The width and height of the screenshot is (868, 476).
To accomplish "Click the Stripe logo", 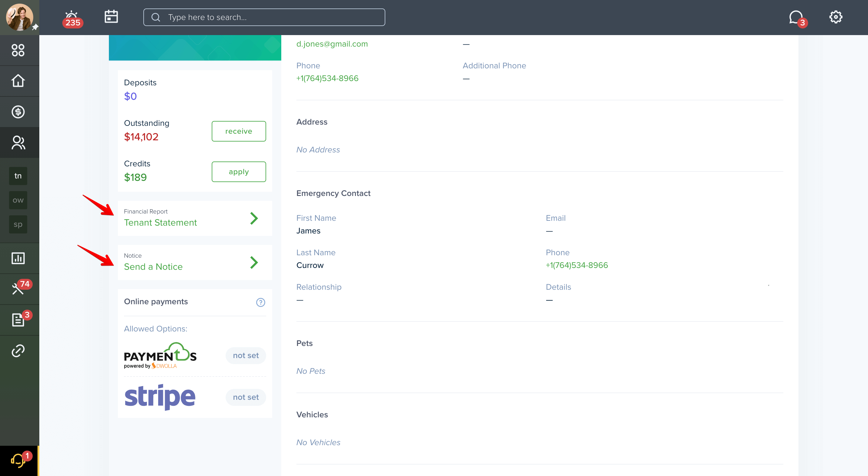I will (x=160, y=397).
